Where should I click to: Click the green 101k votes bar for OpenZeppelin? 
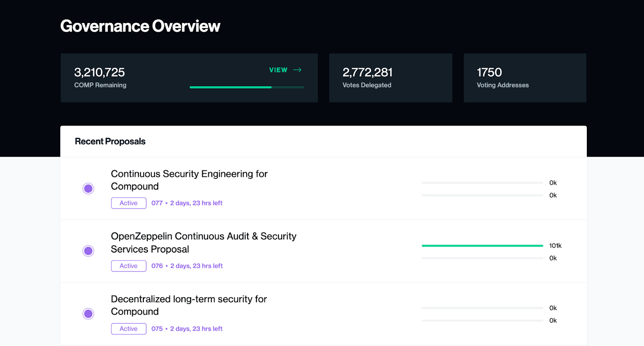(483, 246)
